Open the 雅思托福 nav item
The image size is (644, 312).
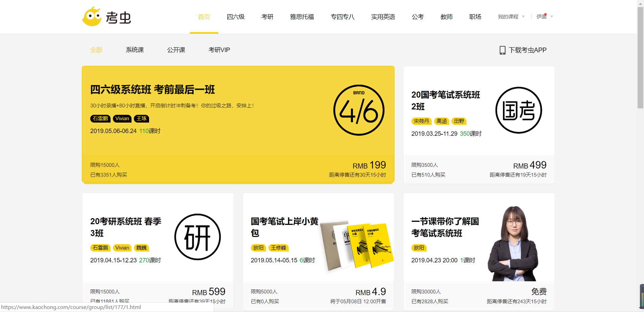click(x=302, y=17)
